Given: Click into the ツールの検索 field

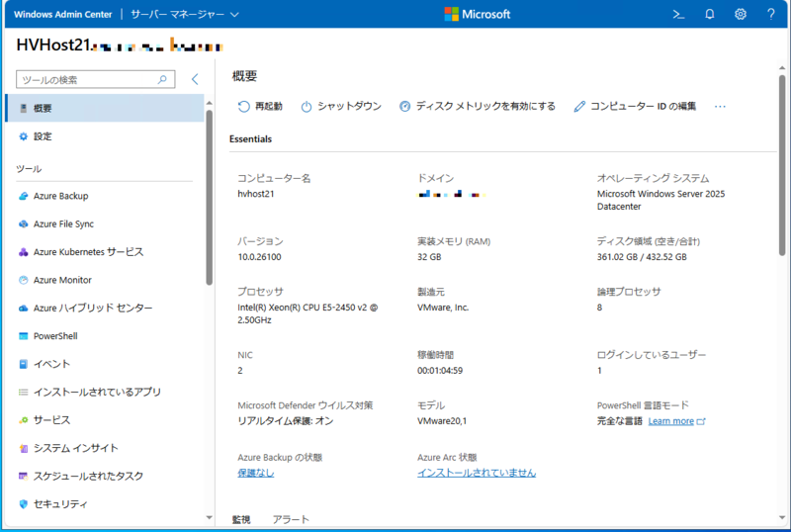Looking at the screenshot, I should click(x=95, y=79).
